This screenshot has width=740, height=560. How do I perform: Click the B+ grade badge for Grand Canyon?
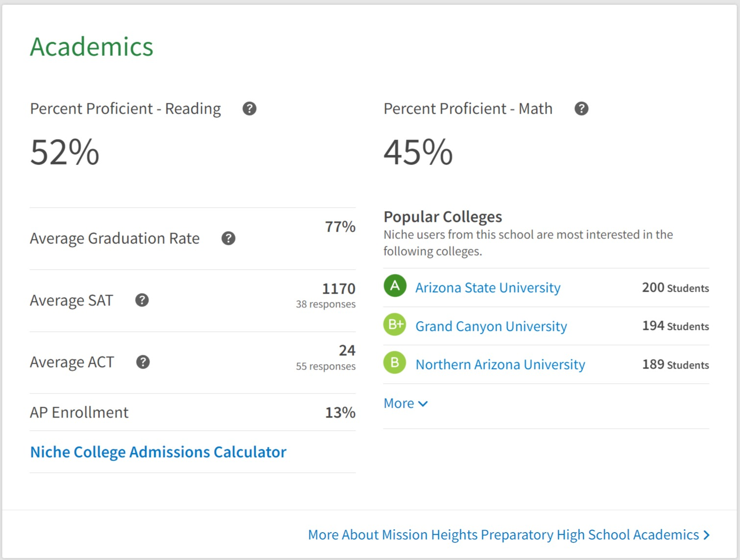395,325
